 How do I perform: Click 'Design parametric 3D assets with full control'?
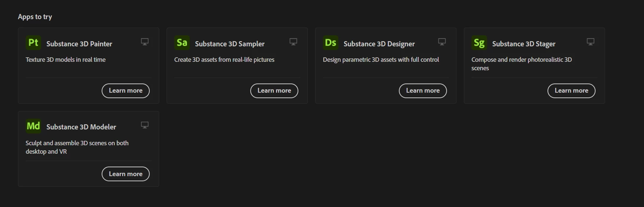click(x=381, y=60)
